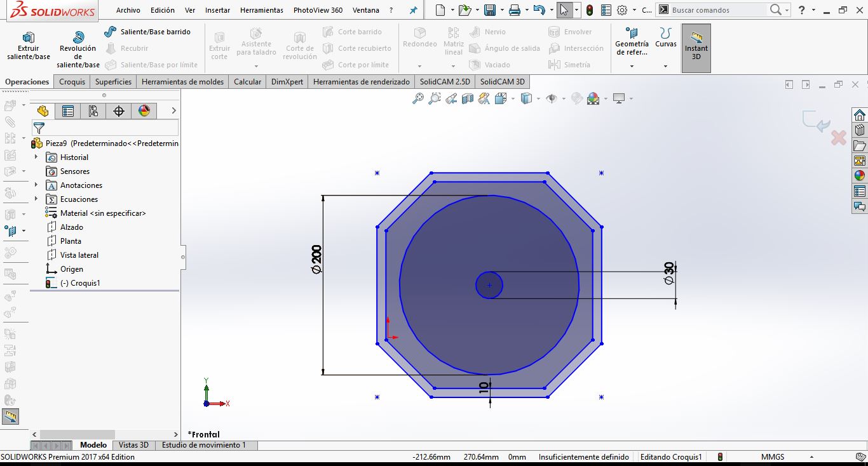The height and width of the screenshot is (466, 868).
Task: Click the Apply Scene color icon
Action: tap(593, 98)
